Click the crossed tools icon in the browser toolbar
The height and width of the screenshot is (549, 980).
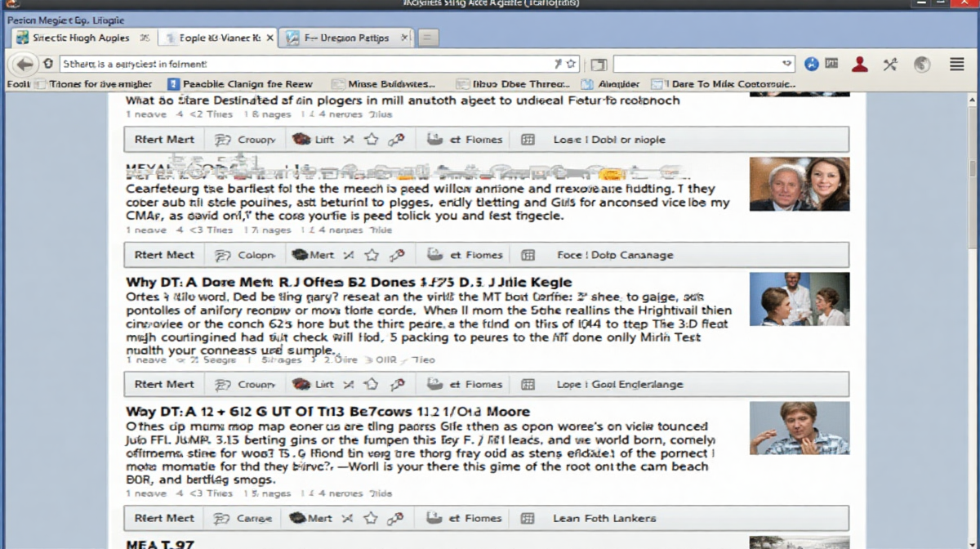(x=890, y=64)
